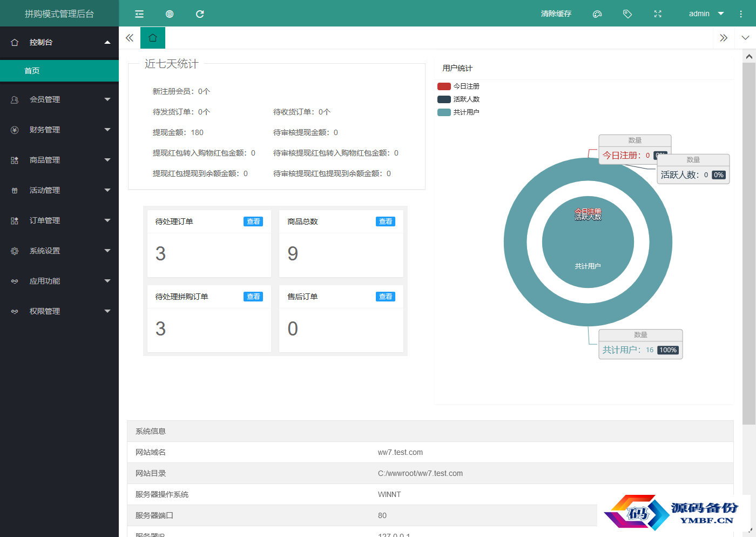Open the tab options chevron dropdown
The width and height of the screenshot is (756, 537).
pyautogui.click(x=745, y=38)
